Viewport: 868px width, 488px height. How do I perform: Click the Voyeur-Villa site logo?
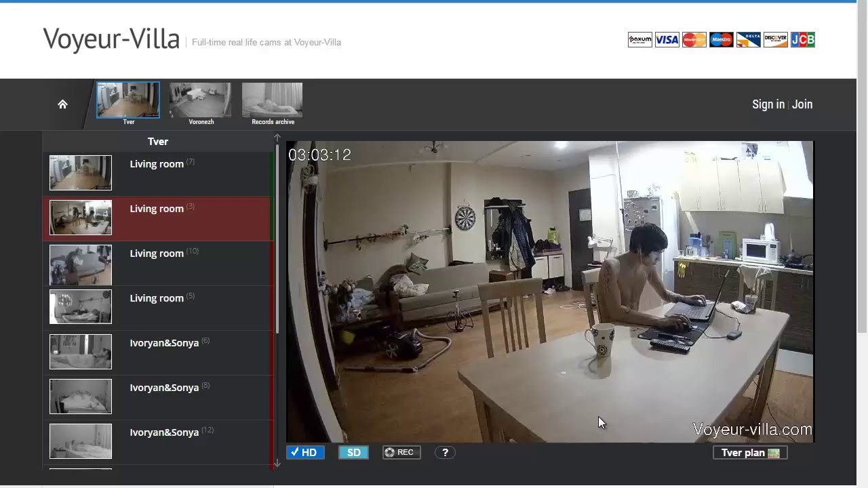[111, 39]
